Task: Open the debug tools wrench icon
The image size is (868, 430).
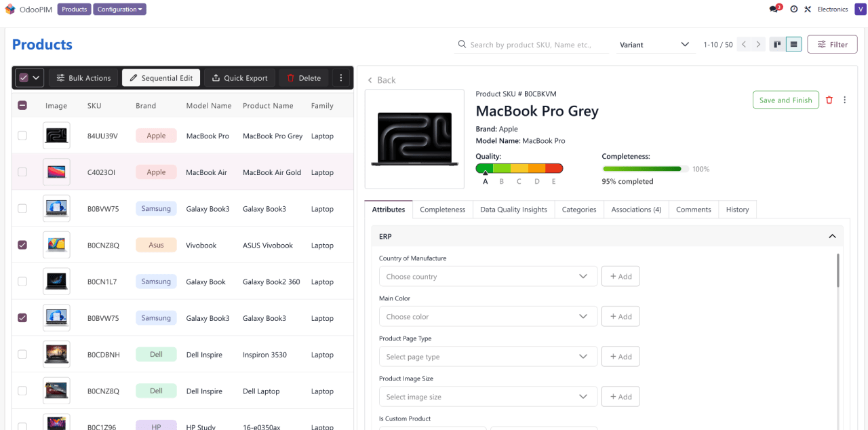Action: click(x=807, y=9)
